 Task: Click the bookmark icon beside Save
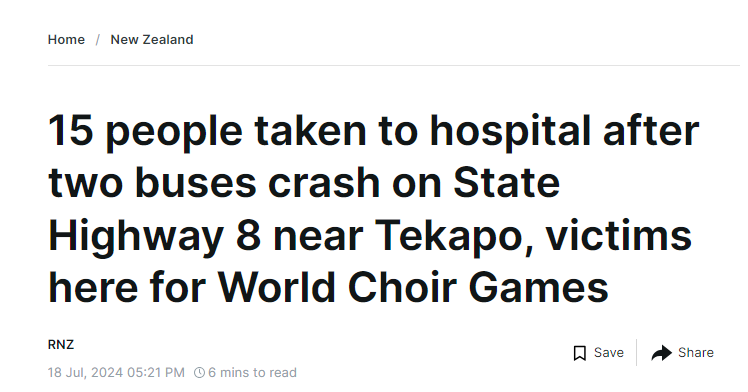(579, 353)
